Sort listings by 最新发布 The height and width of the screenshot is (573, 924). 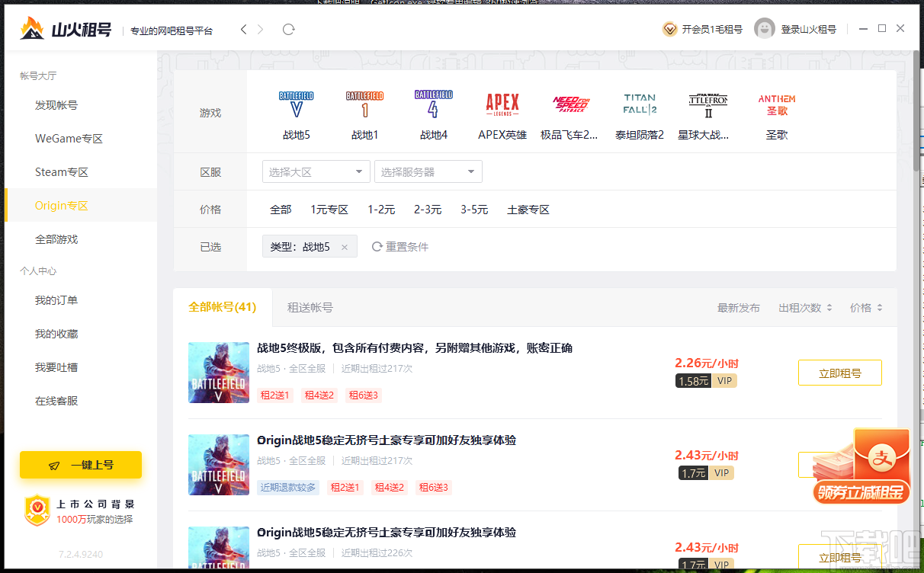tap(739, 308)
